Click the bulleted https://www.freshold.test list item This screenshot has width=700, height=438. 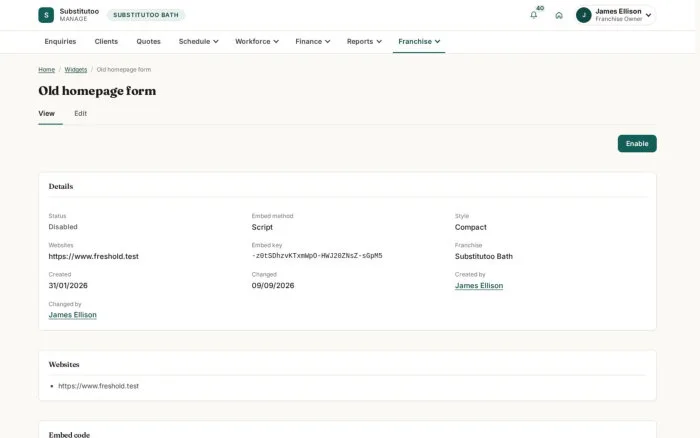coord(99,386)
